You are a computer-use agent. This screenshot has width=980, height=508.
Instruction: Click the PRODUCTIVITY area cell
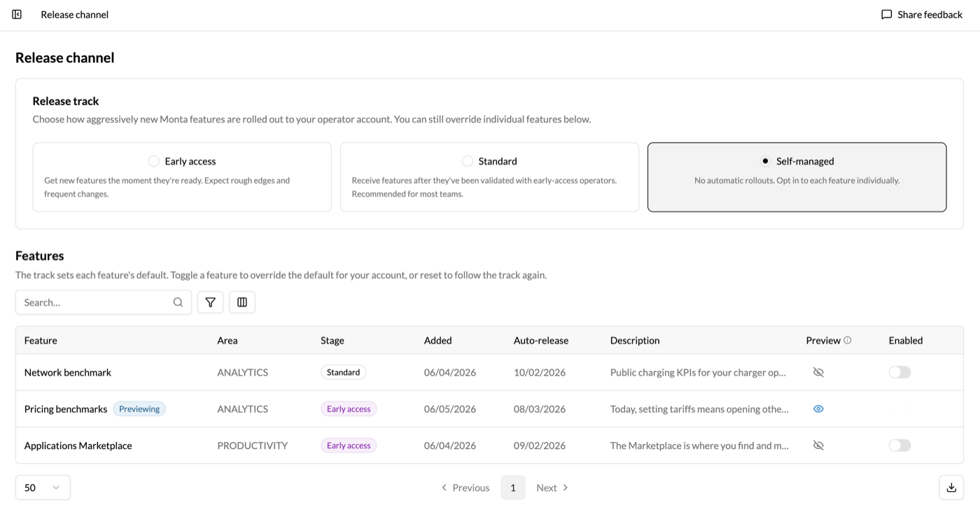[x=253, y=445]
